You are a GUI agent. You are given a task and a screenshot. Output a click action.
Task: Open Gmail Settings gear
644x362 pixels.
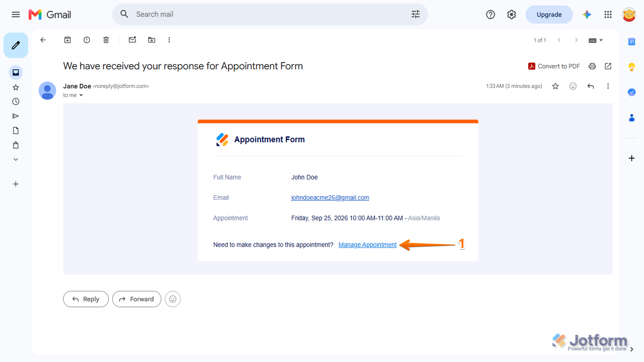512,14
